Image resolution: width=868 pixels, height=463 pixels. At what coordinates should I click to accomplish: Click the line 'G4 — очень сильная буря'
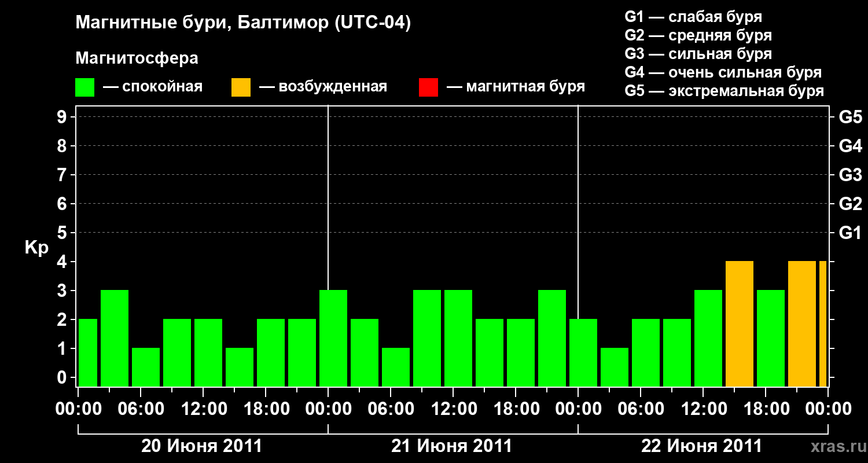pos(723,72)
